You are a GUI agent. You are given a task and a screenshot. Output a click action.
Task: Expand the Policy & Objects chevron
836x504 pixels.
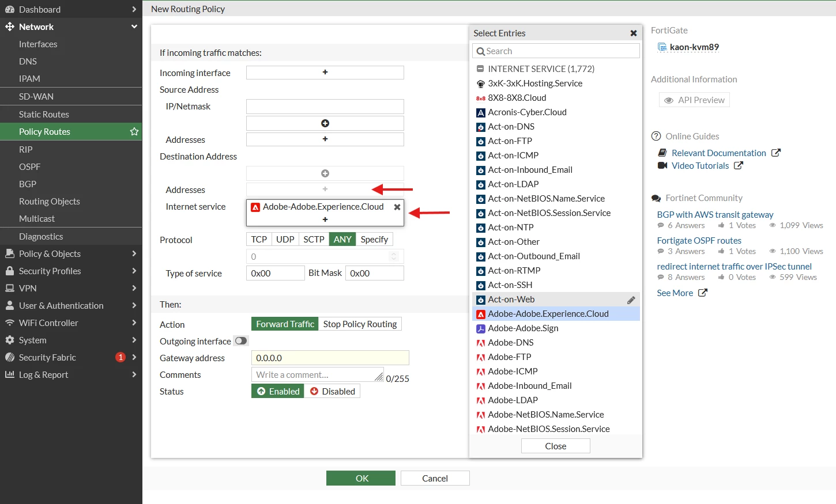[x=134, y=253]
